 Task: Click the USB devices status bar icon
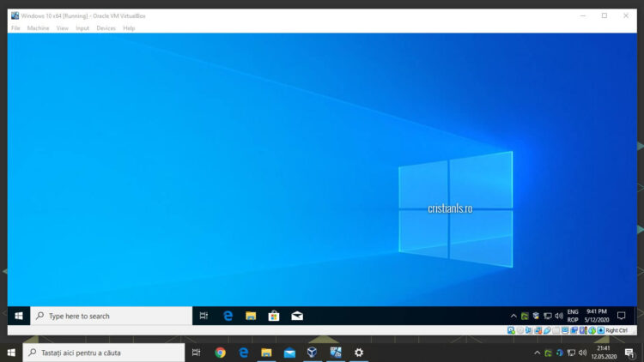(x=548, y=330)
